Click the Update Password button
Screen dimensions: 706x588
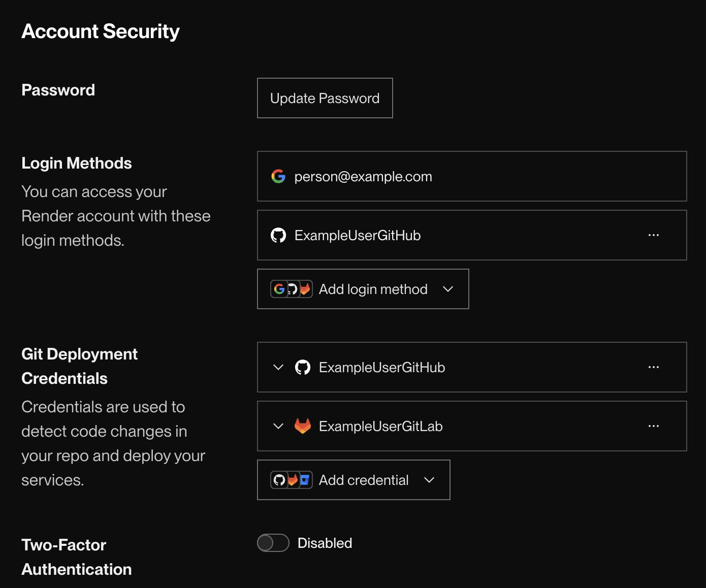point(325,98)
